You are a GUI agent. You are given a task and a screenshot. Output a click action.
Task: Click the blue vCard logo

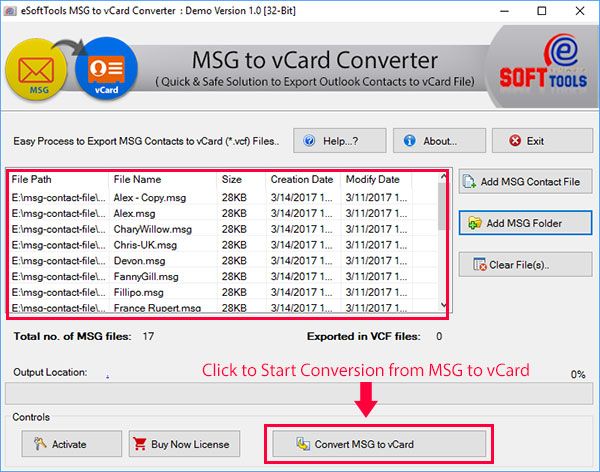106,69
